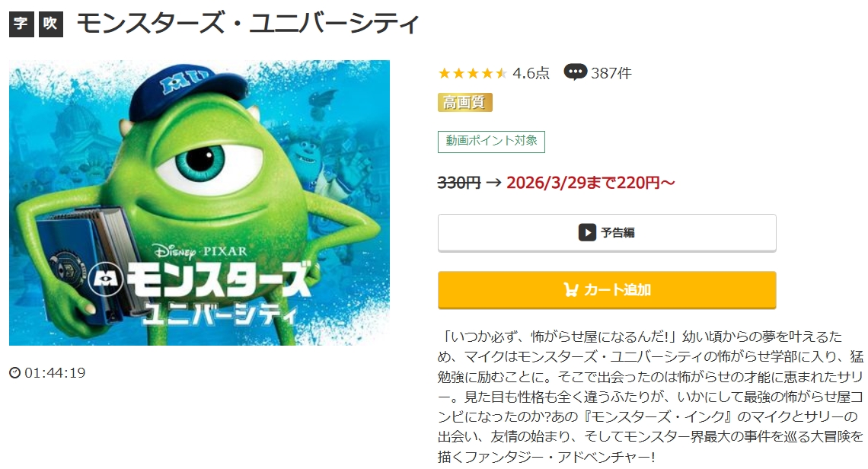Click the sale price 2026/3/29まで220円〜
868x469 pixels.
(x=591, y=182)
